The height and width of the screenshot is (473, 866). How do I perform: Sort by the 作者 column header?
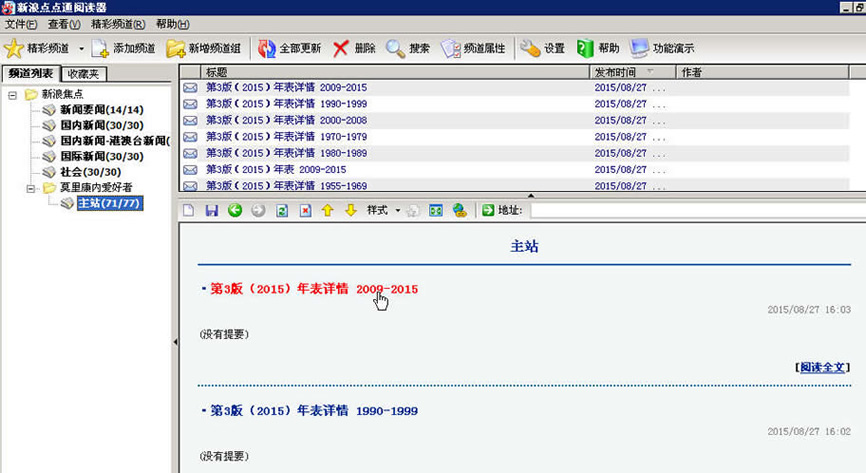point(762,72)
